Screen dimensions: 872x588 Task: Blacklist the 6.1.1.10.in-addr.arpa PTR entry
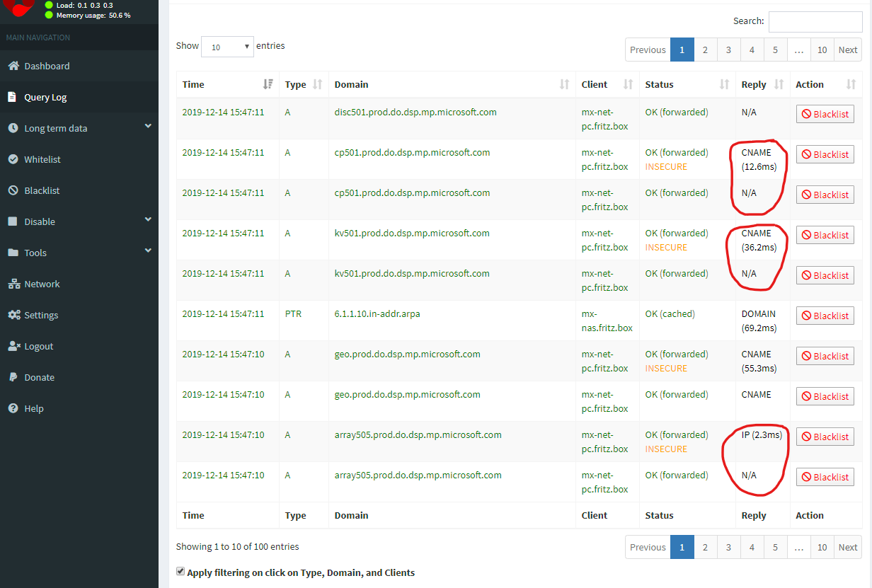pyautogui.click(x=825, y=316)
